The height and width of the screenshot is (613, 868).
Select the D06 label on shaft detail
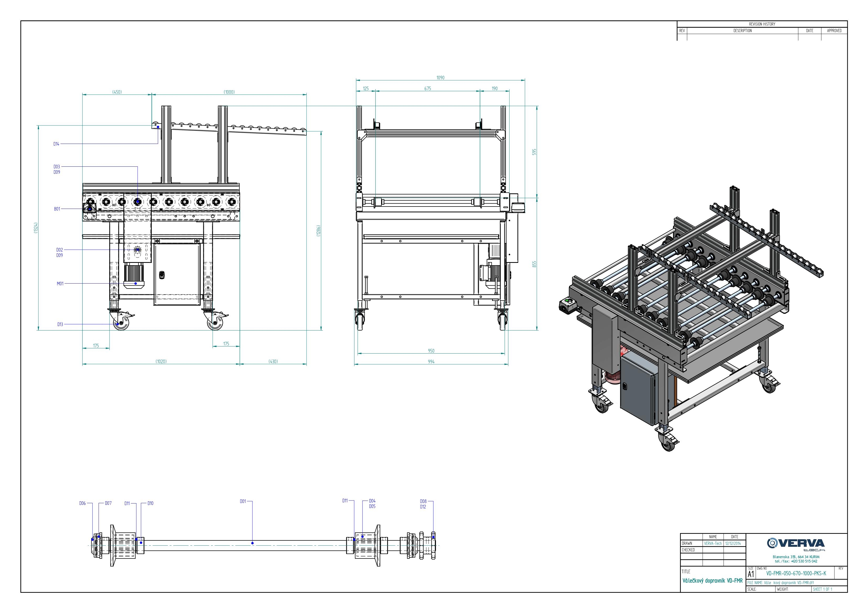(x=82, y=503)
